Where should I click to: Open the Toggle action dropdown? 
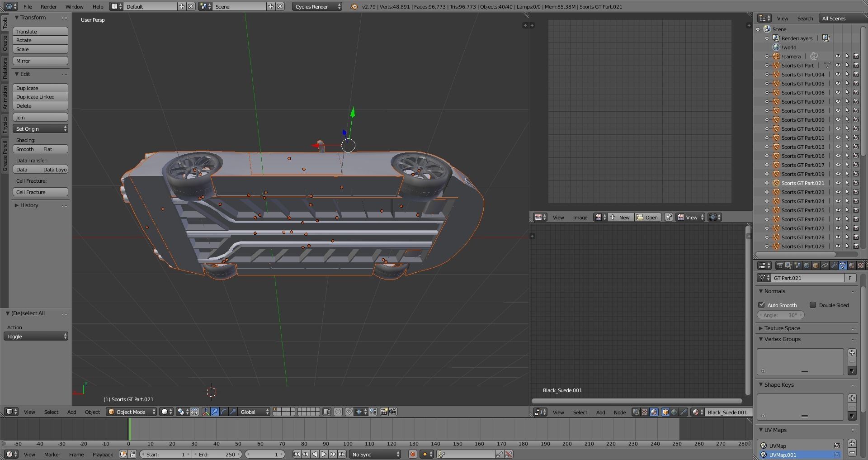click(36, 337)
